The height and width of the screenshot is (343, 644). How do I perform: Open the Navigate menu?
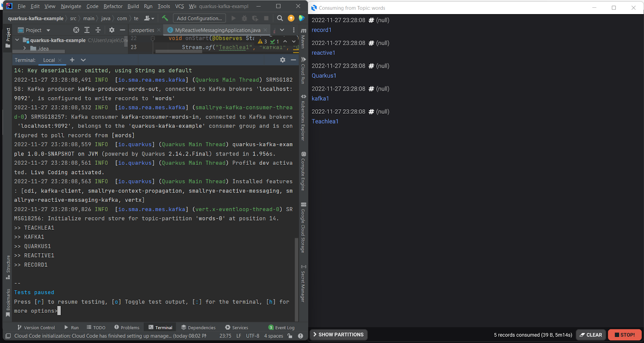(71, 6)
